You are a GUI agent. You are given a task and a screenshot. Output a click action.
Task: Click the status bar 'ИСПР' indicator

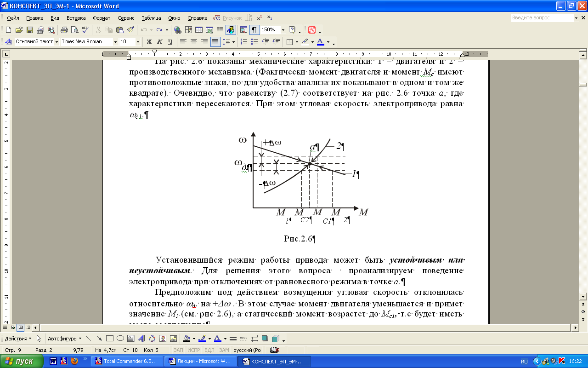click(x=193, y=350)
